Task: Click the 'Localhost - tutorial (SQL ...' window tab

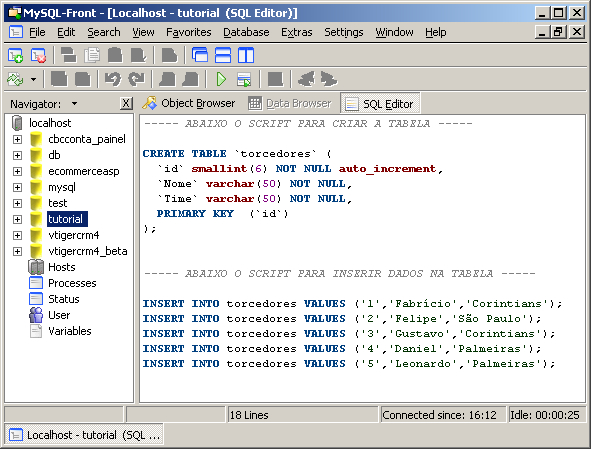Action: (x=84, y=435)
